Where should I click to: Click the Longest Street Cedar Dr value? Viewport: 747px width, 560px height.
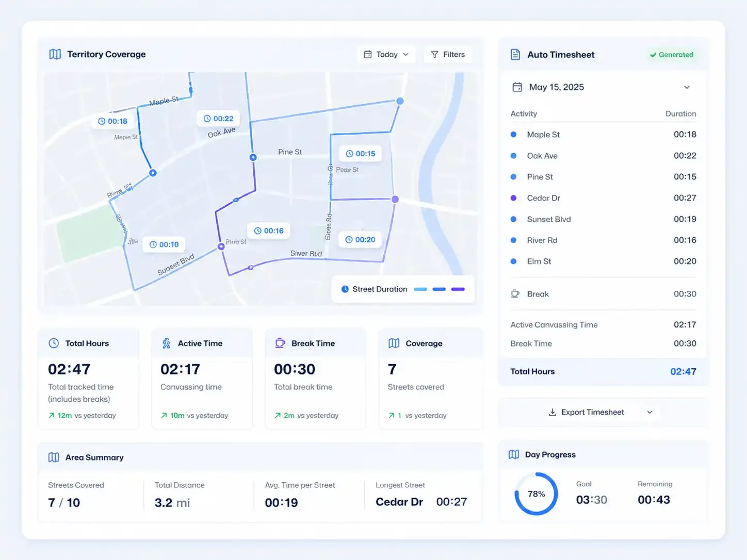point(399,502)
